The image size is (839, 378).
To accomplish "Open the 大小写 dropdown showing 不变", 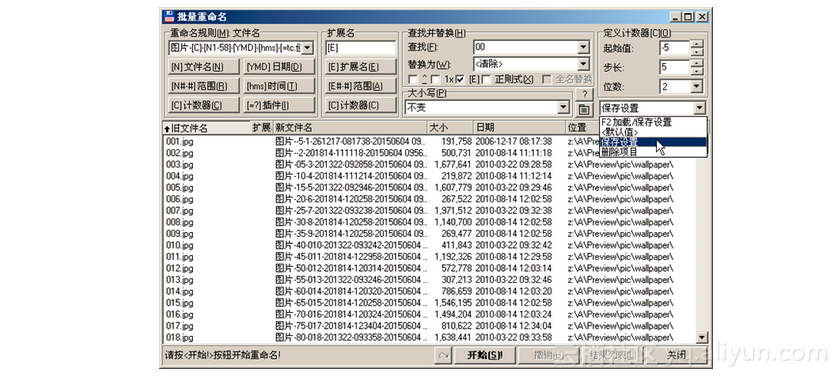I will (563, 108).
